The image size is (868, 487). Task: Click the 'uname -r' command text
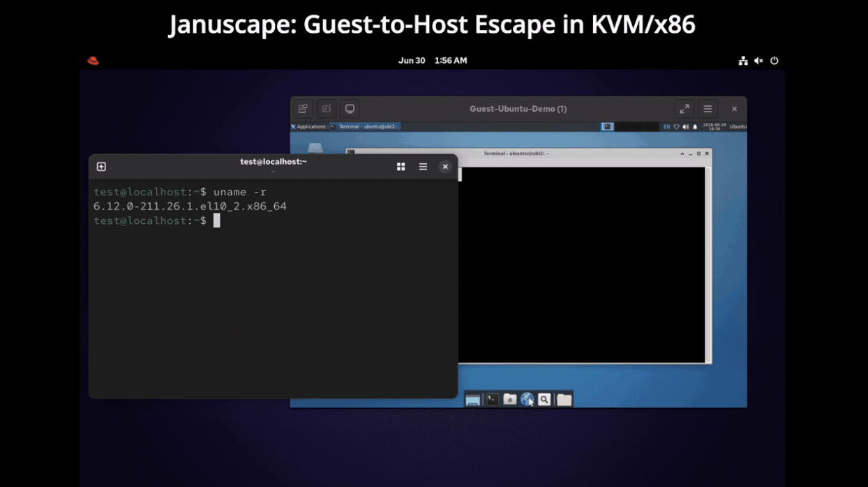(x=239, y=192)
